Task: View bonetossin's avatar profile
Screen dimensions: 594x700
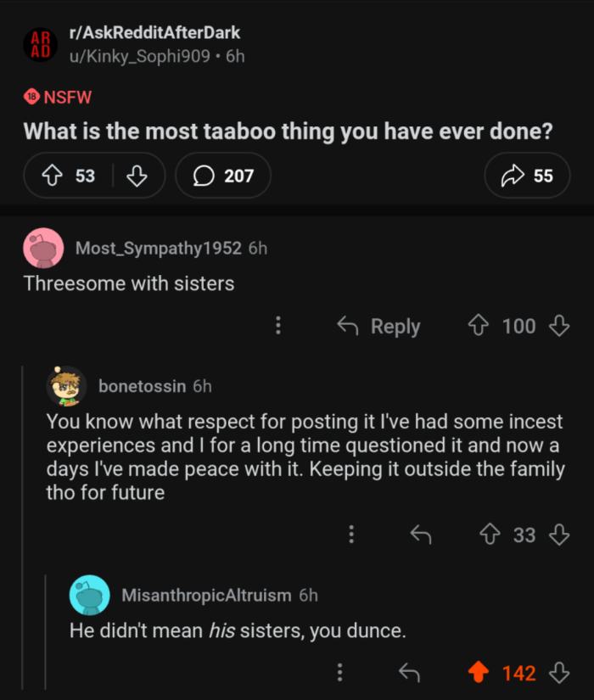Action: 66,387
